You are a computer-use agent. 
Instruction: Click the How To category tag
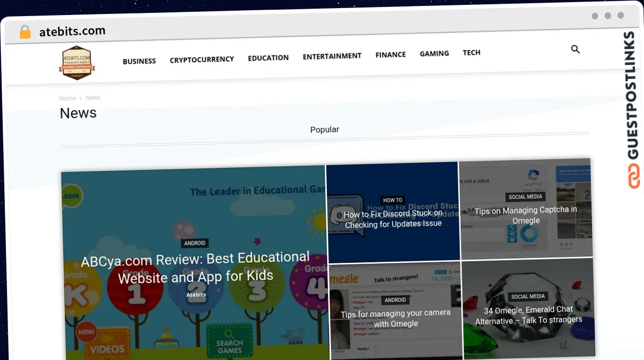393,200
